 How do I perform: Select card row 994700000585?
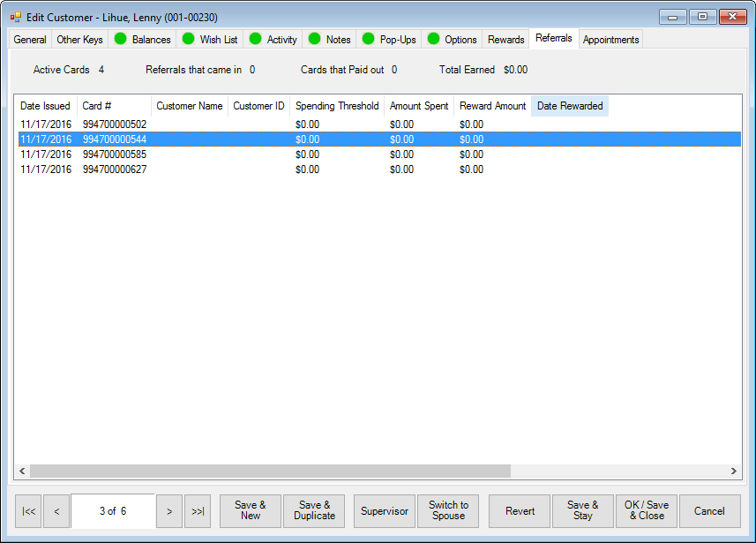pos(115,155)
